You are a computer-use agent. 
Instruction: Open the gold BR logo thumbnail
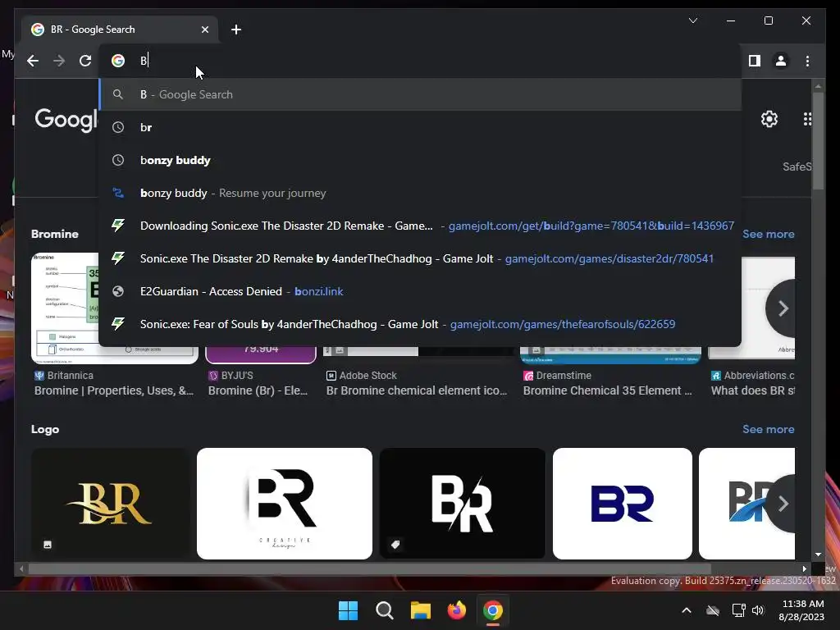click(111, 504)
